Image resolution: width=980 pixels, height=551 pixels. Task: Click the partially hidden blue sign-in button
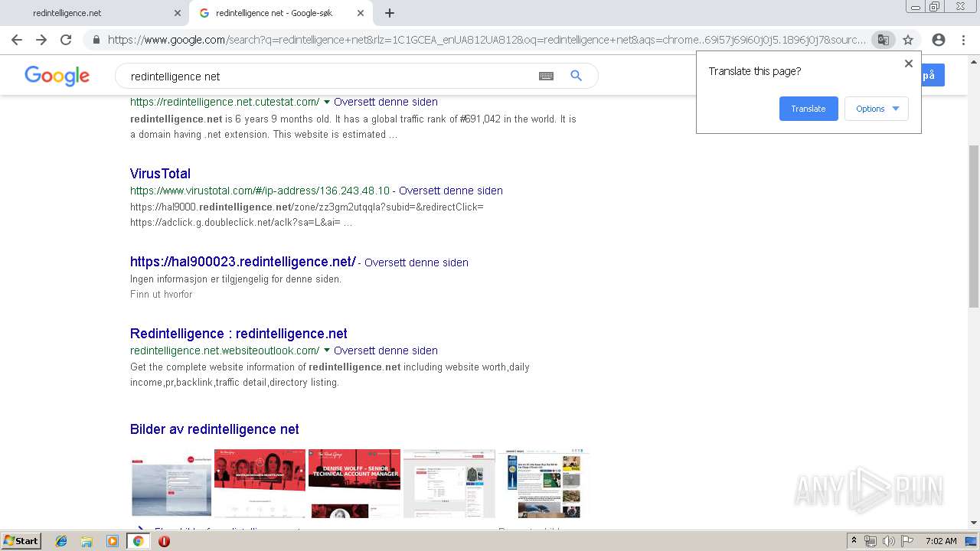point(933,76)
